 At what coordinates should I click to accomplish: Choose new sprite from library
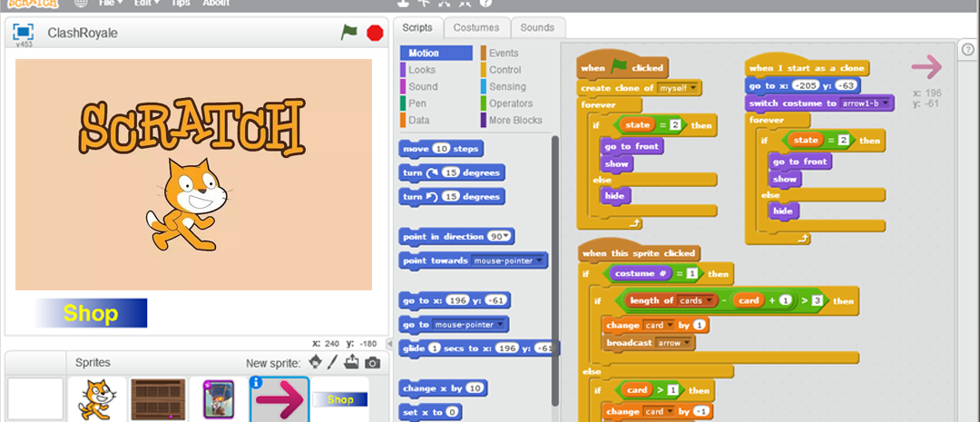(317, 362)
